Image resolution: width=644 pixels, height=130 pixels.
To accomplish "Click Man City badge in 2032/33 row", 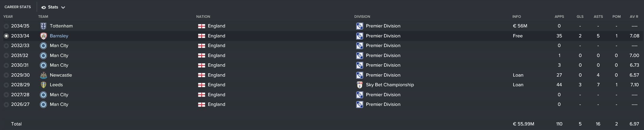I will point(43,46).
